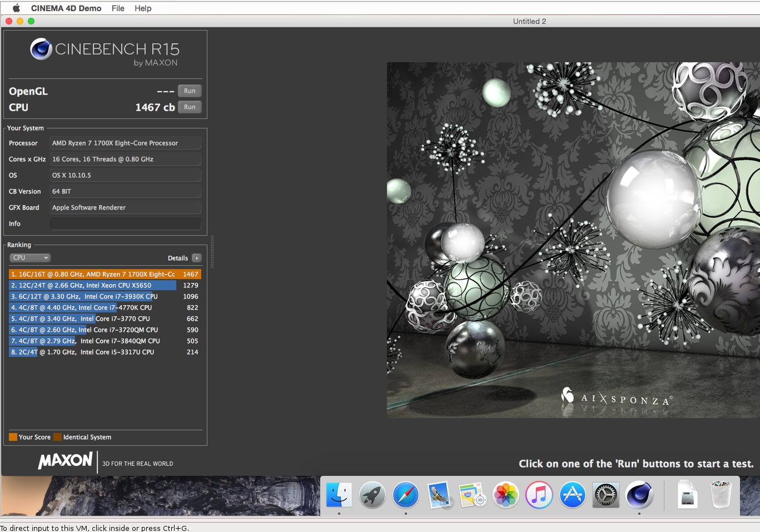Select ranking row 6 Intel Core i7-3720QM
This screenshot has height=532, width=760.
pos(105,330)
